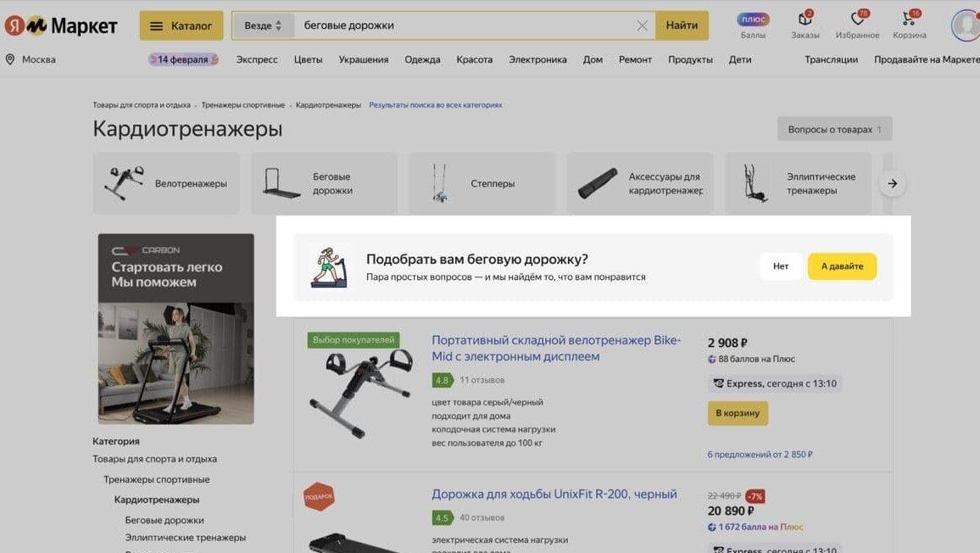Open the Экспресс menu item
This screenshot has height=553, width=980.
(x=257, y=59)
